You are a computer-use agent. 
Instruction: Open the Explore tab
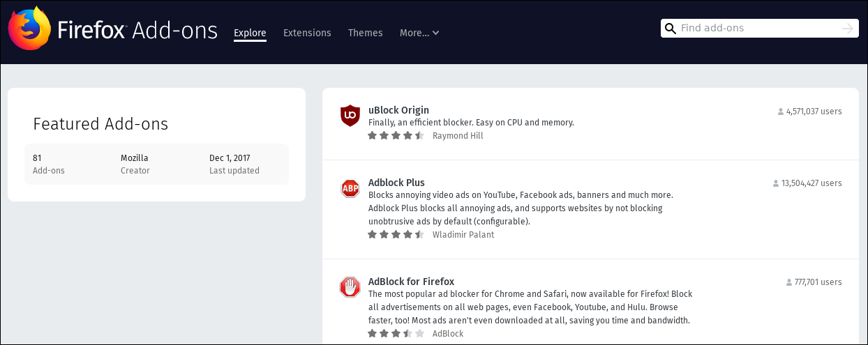coord(250,33)
